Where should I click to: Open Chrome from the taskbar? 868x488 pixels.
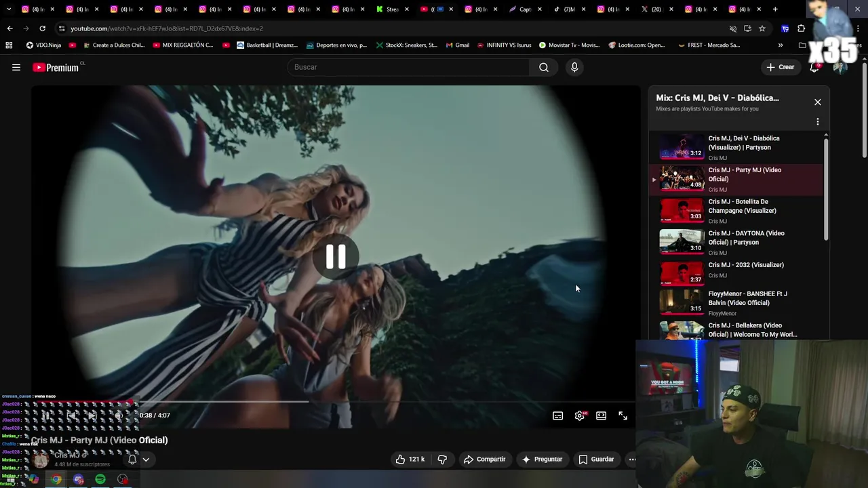pyautogui.click(x=56, y=479)
